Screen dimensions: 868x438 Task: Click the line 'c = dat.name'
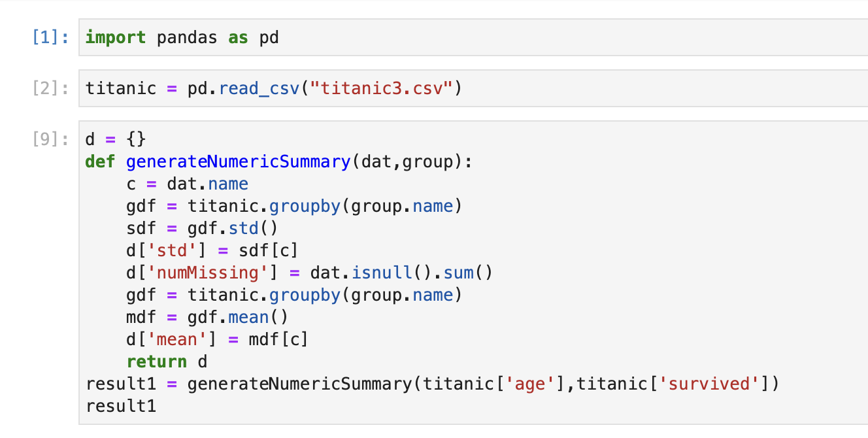[x=187, y=184]
